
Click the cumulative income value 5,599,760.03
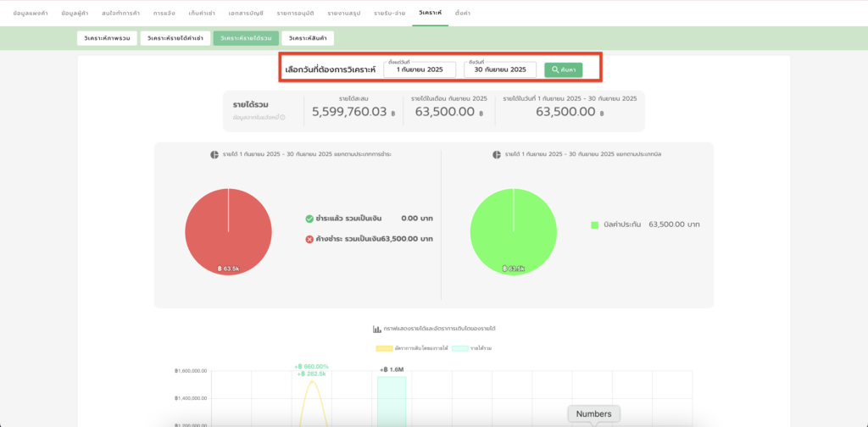coord(349,112)
